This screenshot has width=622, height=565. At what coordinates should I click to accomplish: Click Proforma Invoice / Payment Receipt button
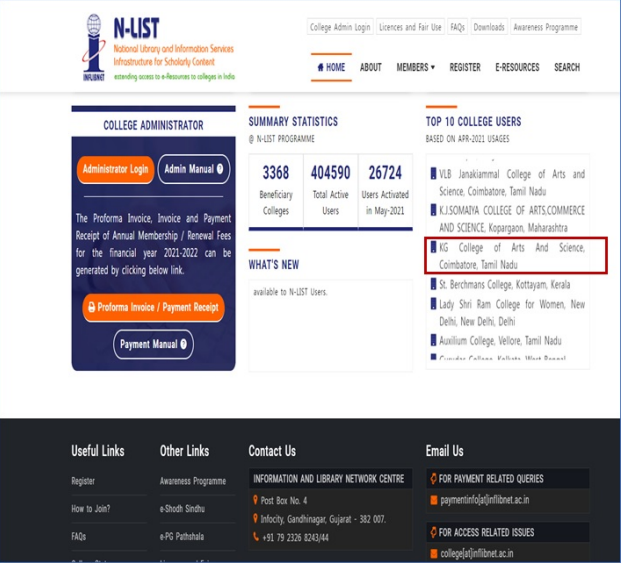[x=154, y=307]
